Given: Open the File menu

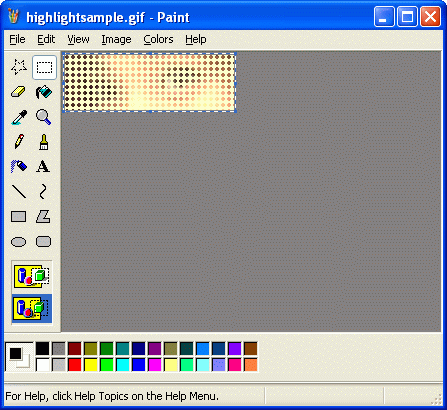Looking at the screenshot, I should tap(17, 39).
